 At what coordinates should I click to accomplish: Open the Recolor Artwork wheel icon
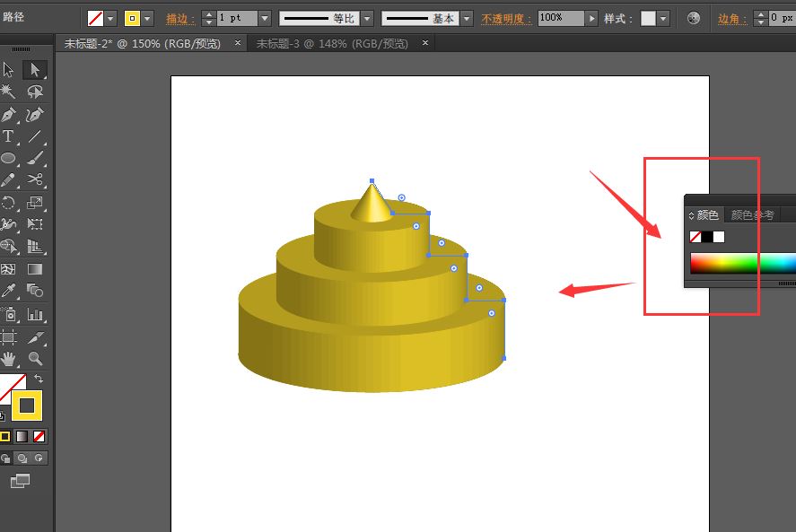(x=694, y=18)
